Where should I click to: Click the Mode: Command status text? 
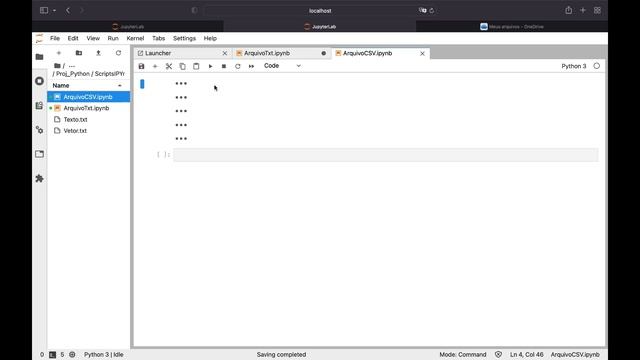tap(463, 355)
